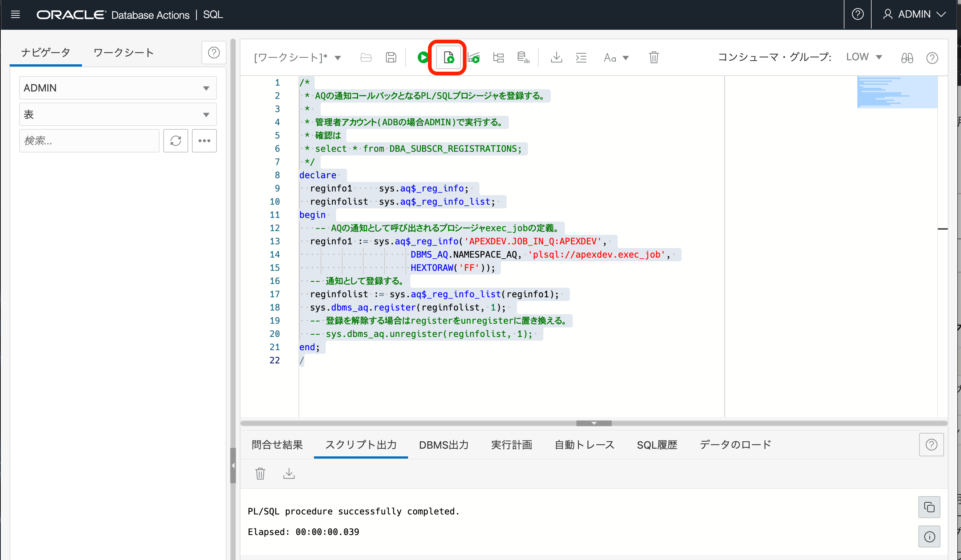Screen dimensions: 961x560
Task: Switch to the ナビゲータ tab
Action: coord(45,53)
